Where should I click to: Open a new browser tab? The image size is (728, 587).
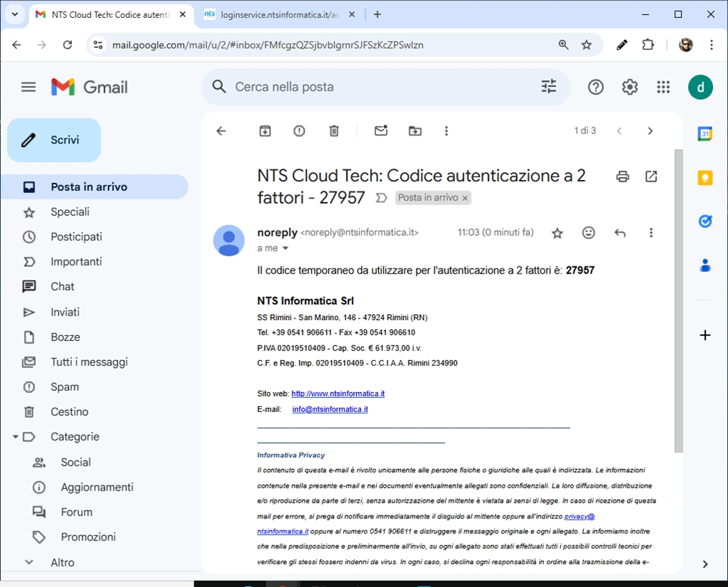pyautogui.click(x=378, y=14)
